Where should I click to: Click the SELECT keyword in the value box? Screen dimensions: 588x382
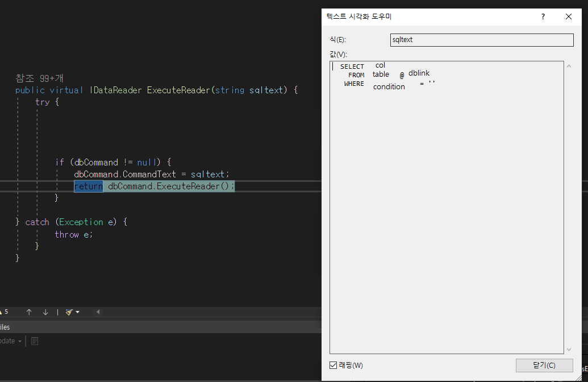coord(352,67)
